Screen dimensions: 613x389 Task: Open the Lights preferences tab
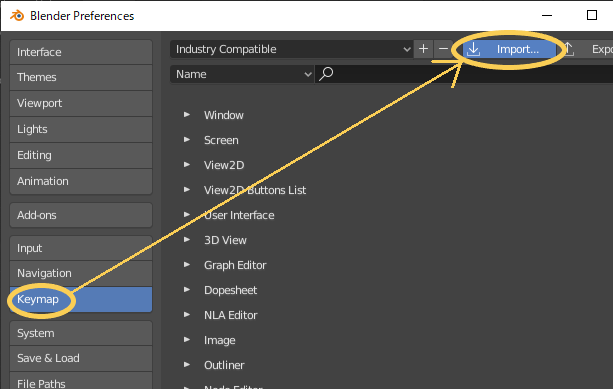tap(81, 129)
